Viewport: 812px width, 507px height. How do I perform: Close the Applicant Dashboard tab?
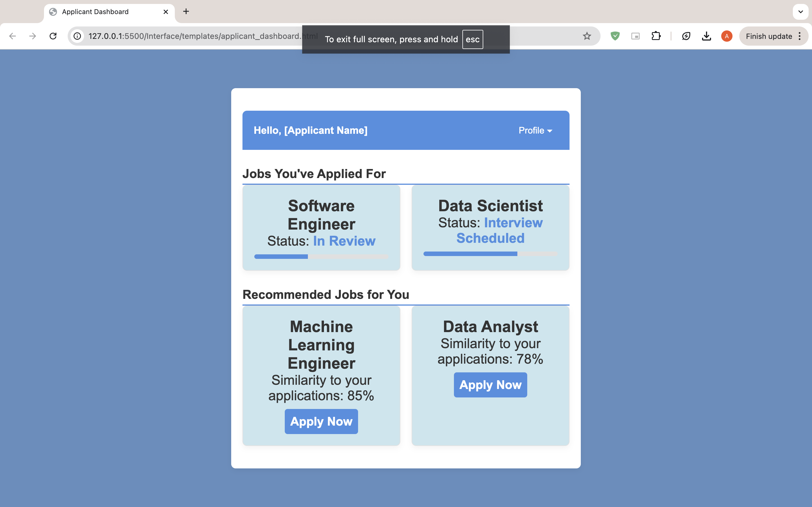point(166,12)
